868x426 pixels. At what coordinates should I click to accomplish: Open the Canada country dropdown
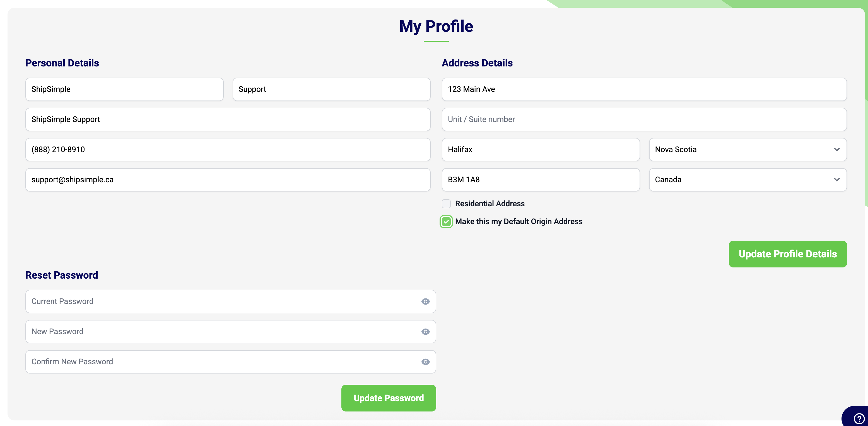coord(748,180)
